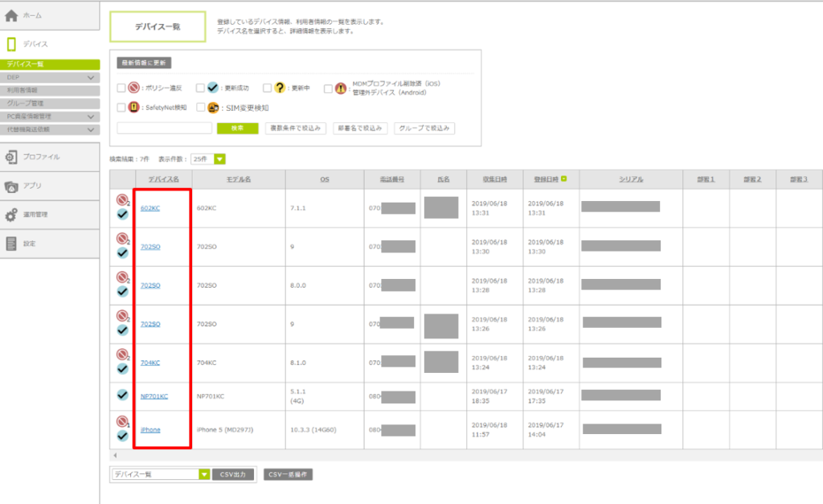The width and height of the screenshot is (823, 504).
Task: Click green sort icon beside 登録日時 header
Action: point(563,178)
